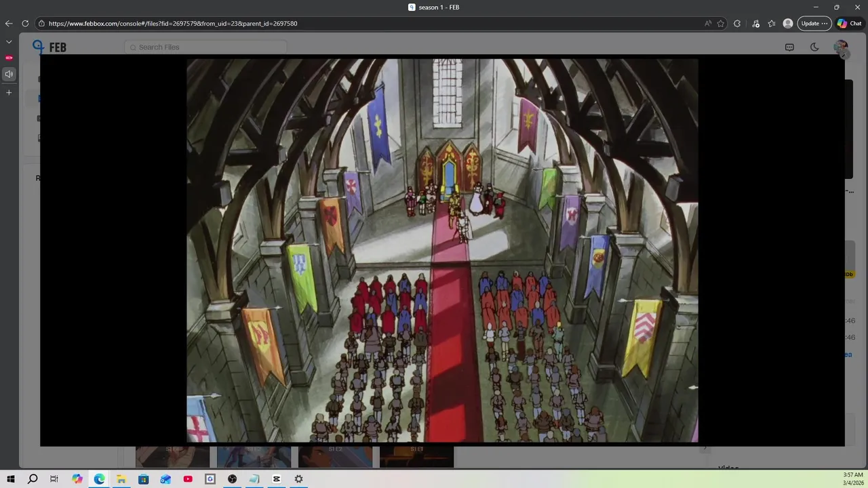
Task: Select the febbox.com URL in the address bar
Action: tap(173, 23)
